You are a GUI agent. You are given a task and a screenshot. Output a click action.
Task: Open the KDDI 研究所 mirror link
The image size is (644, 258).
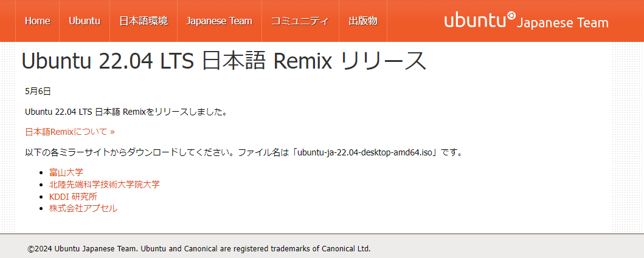[x=73, y=197]
